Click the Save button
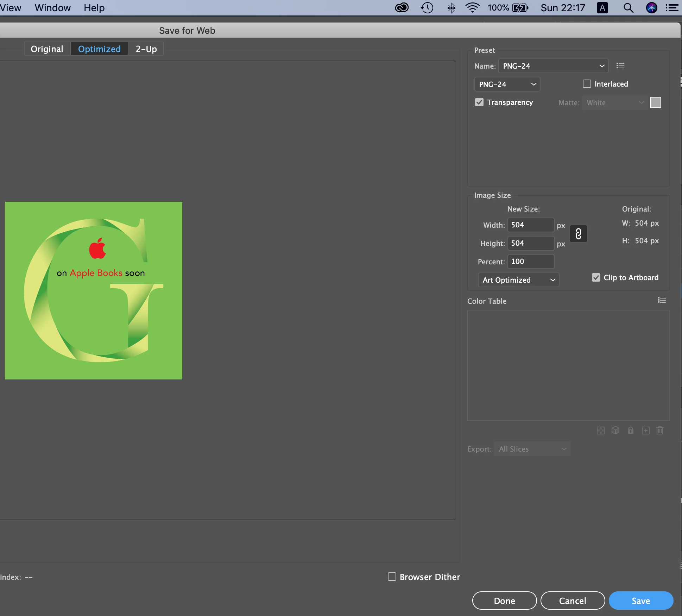 (x=640, y=601)
